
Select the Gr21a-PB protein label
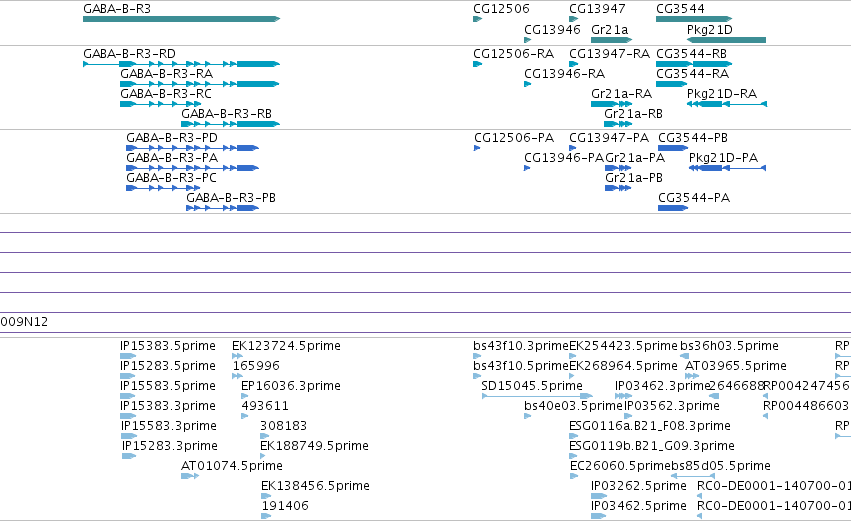coord(634,178)
